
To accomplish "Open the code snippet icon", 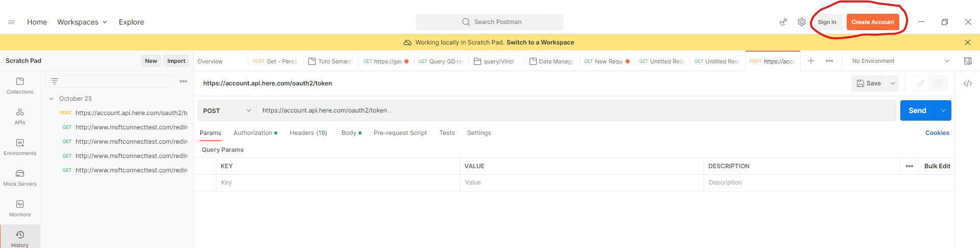I will tap(968, 83).
